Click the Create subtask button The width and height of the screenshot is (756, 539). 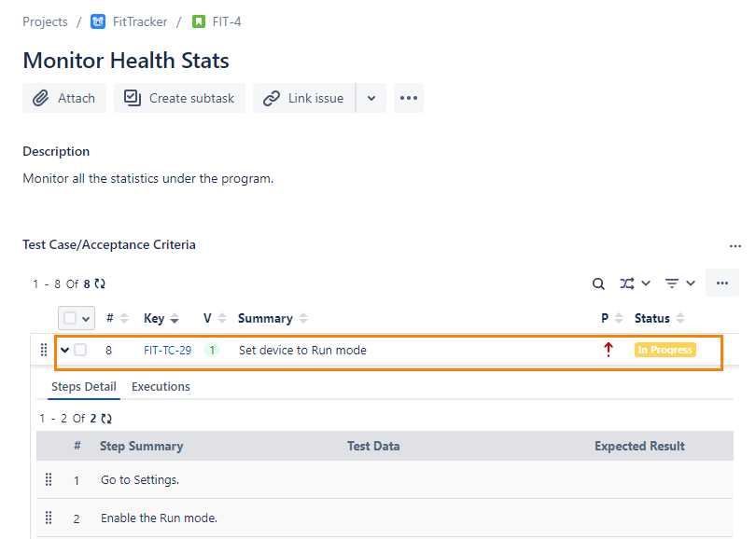pyautogui.click(x=179, y=98)
